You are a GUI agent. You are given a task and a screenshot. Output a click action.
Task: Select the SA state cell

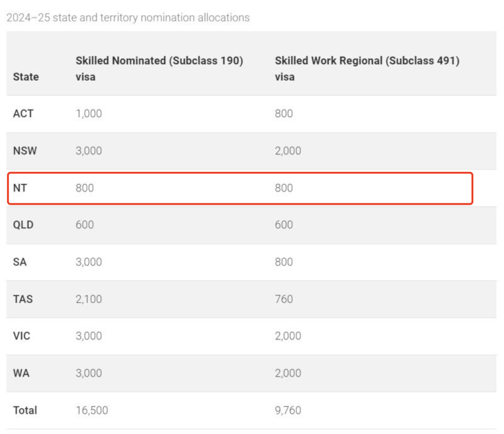[20, 262]
